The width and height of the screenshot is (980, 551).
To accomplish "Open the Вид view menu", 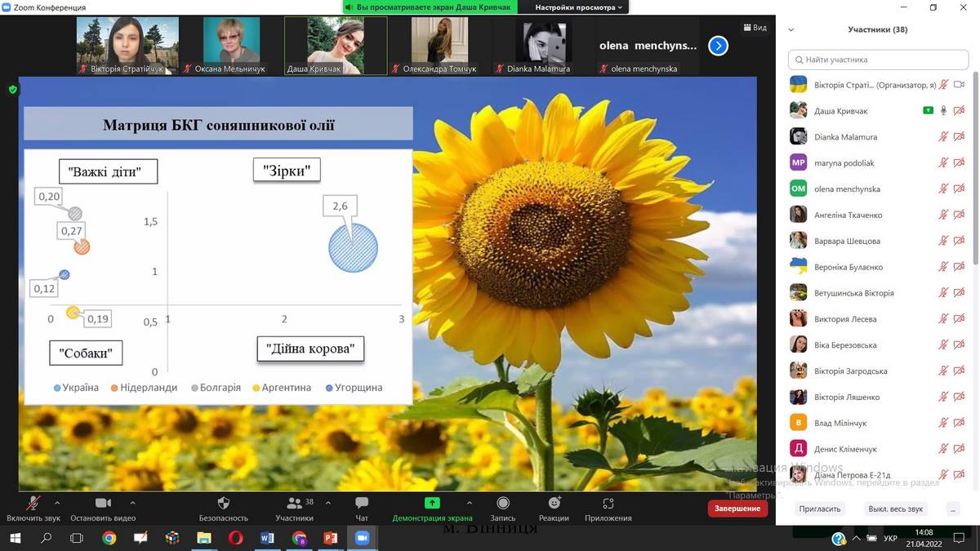I will pyautogui.click(x=755, y=28).
